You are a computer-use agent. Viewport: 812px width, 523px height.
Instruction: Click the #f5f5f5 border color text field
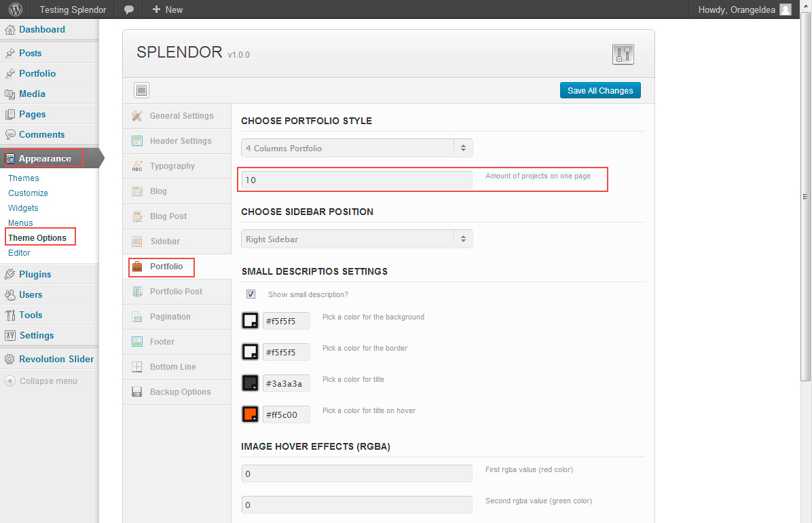click(287, 352)
